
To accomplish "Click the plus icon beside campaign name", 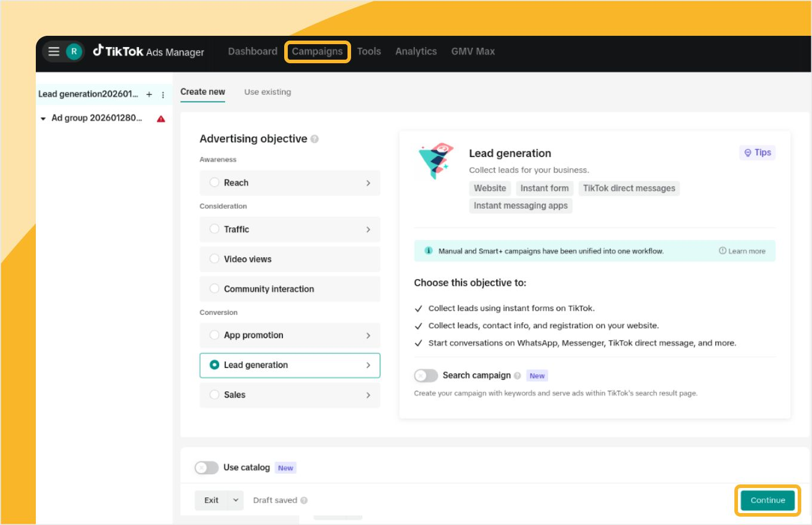I will (149, 94).
